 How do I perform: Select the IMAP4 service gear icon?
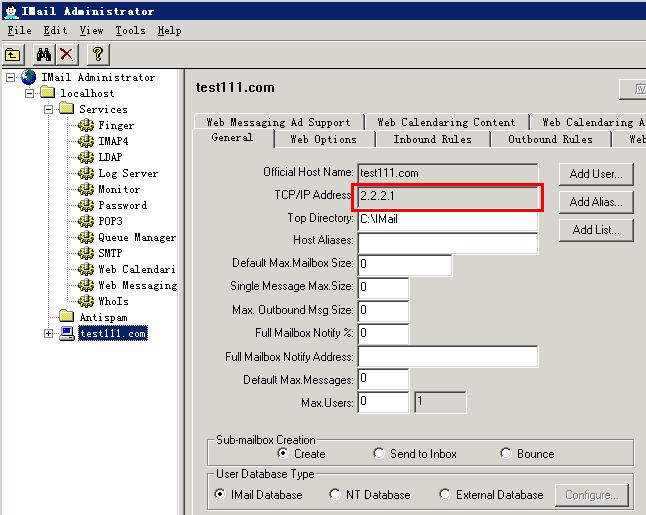[x=86, y=142]
